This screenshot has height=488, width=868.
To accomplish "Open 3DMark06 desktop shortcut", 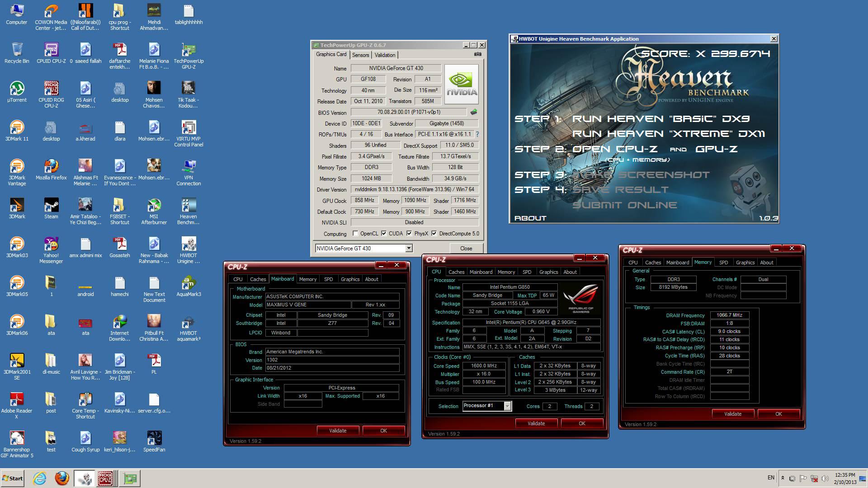I will [x=17, y=325].
